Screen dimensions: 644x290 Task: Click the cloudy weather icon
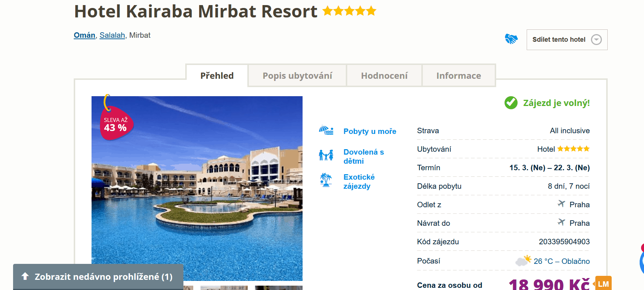(x=523, y=260)
